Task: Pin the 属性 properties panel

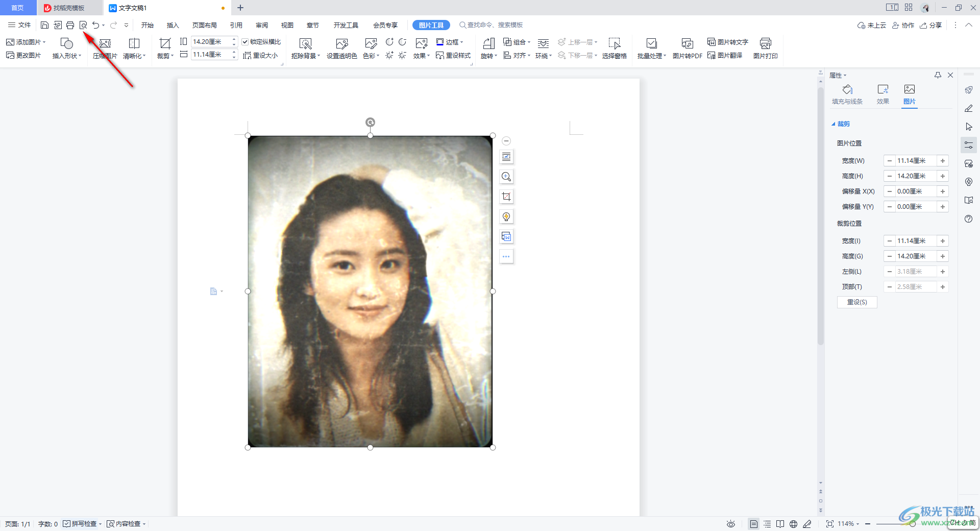Action: coord(938,75)
